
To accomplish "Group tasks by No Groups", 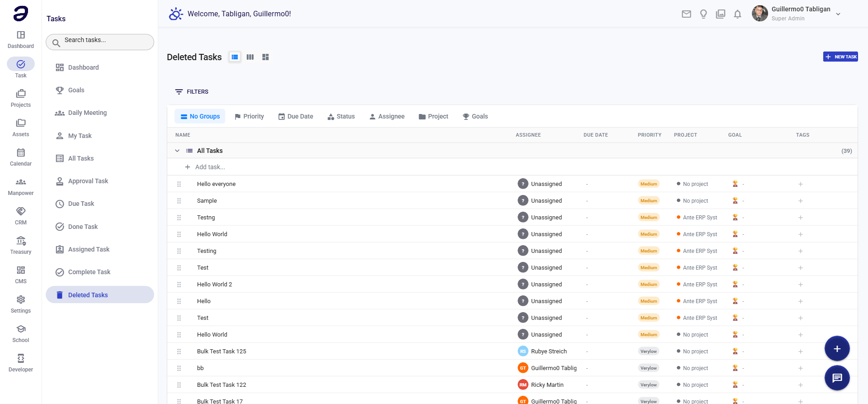I will [200, 116].
